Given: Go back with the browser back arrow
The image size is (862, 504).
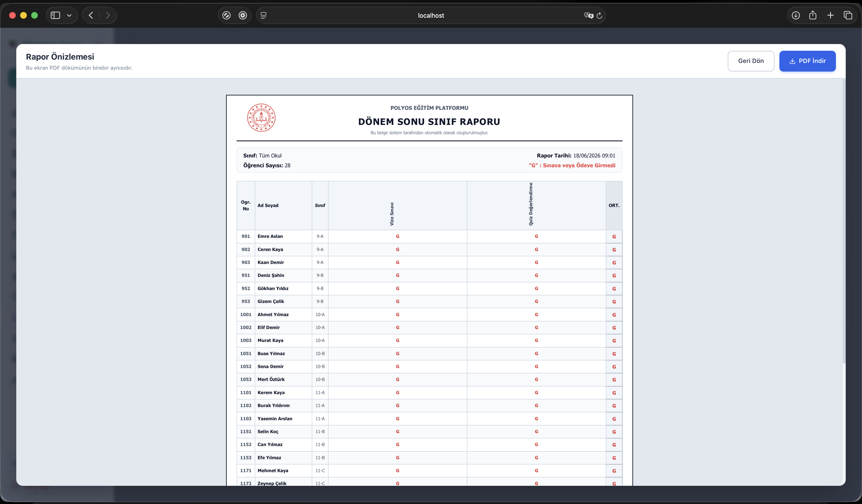Looking at the screenshot, I should [91, 15].
